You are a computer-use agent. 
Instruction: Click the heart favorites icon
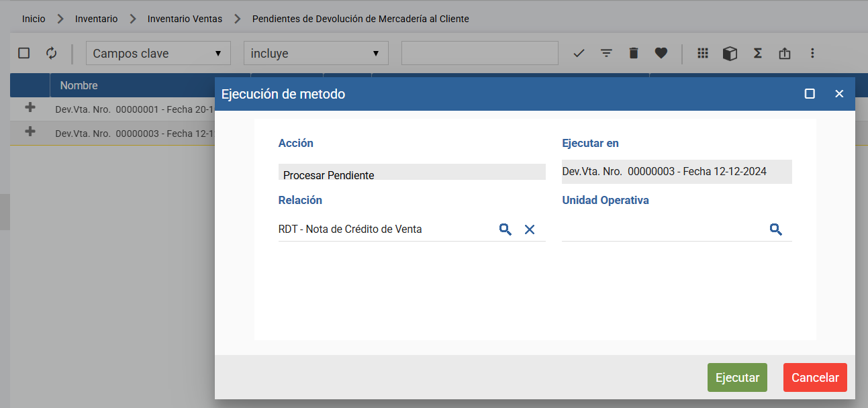[661, 53]
